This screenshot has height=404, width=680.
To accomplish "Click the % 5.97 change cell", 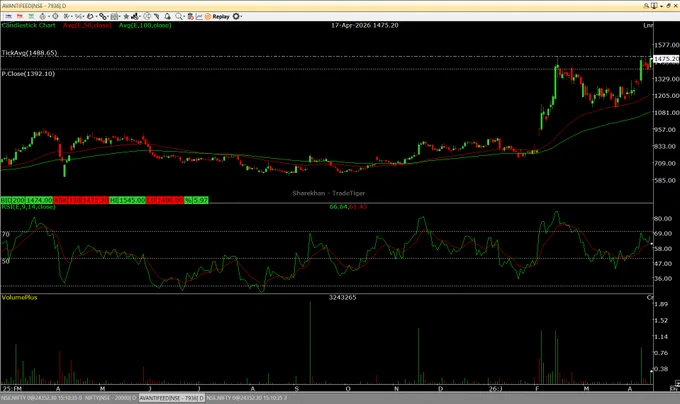I will [196, 200].
